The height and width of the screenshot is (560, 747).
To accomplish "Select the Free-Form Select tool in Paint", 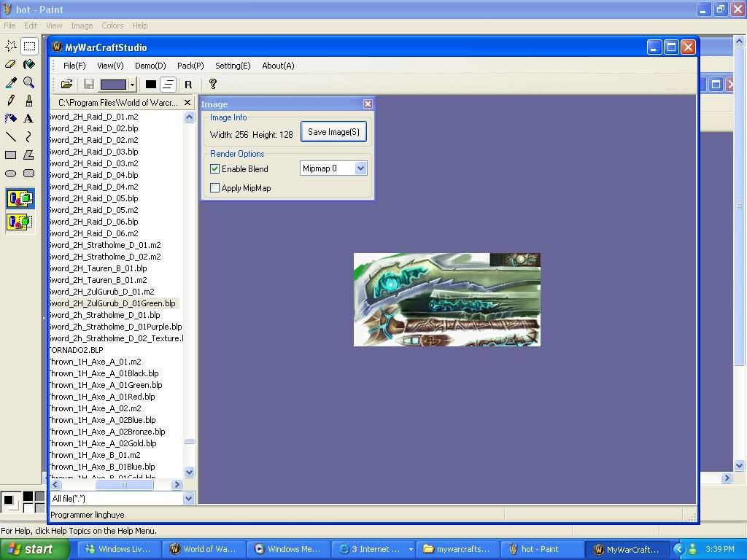I will click(x=10, y=46).
